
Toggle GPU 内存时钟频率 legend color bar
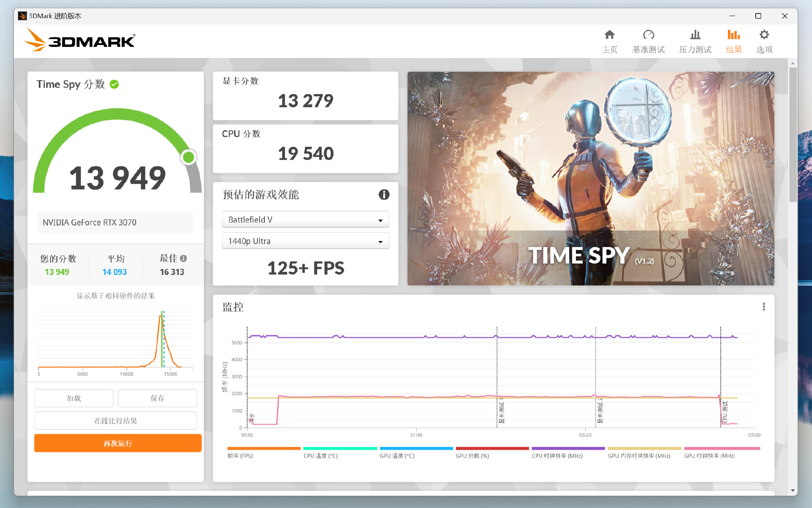click(644, 448)
